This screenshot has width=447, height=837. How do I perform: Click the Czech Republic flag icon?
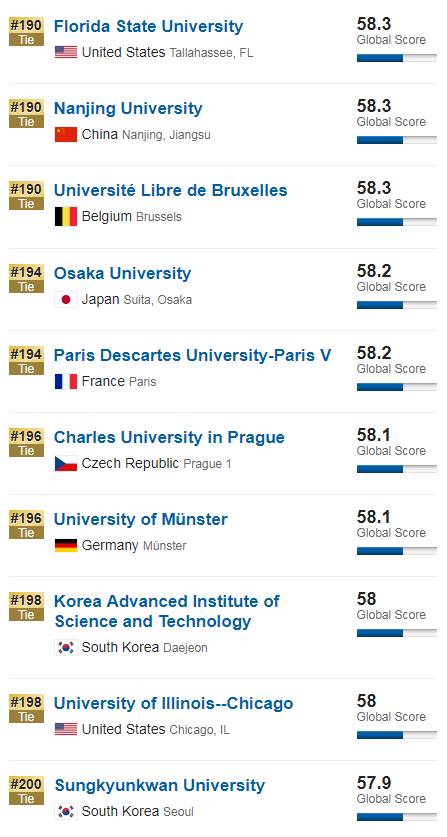coord(66,463)
